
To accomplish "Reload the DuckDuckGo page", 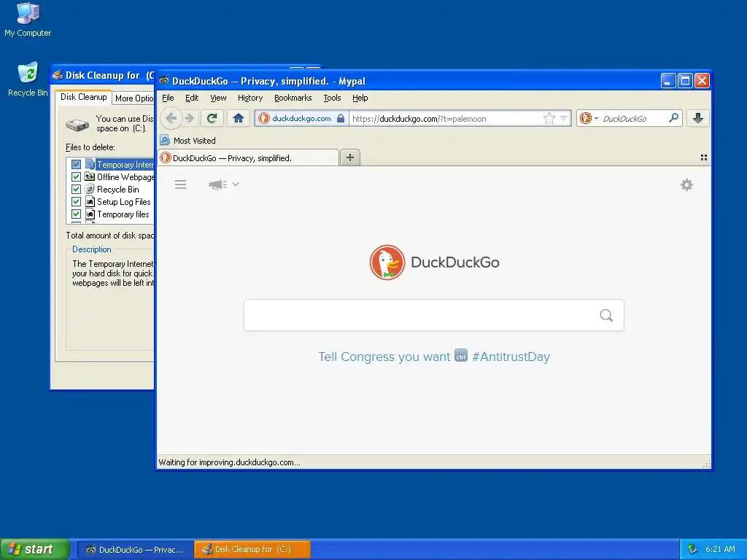I will [212, 118].
